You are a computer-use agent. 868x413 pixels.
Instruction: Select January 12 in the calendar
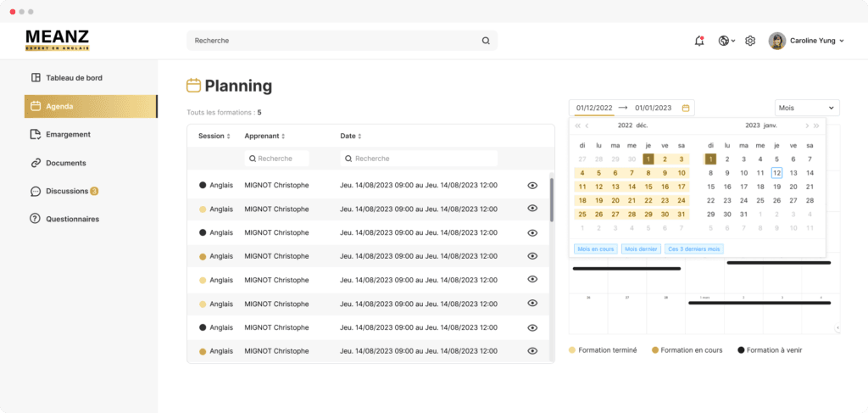tap(776, 173)
